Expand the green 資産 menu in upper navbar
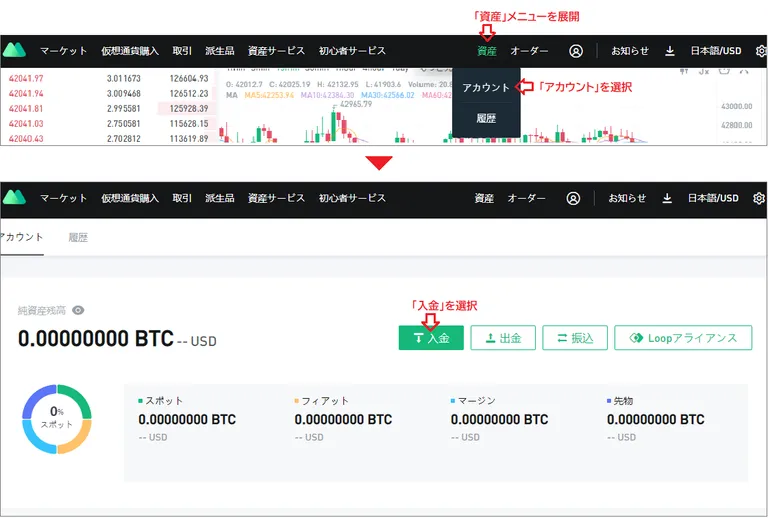 (x=486, y=51)
